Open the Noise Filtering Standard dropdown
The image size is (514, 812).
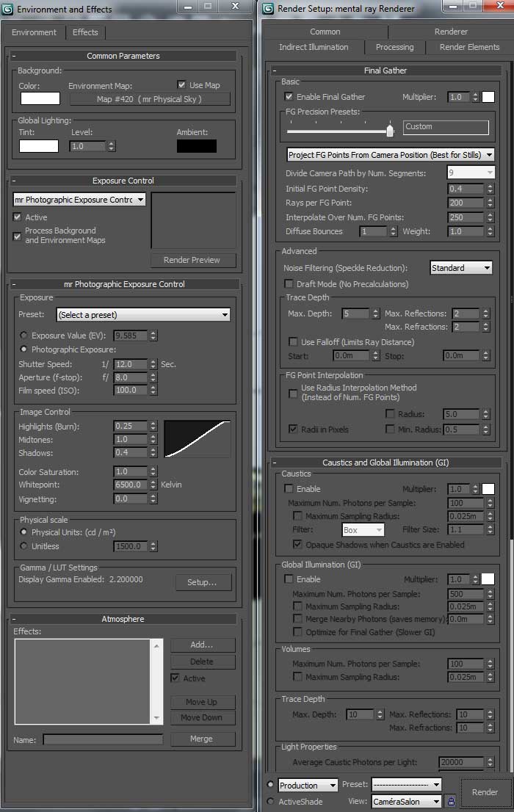(460, 268)
